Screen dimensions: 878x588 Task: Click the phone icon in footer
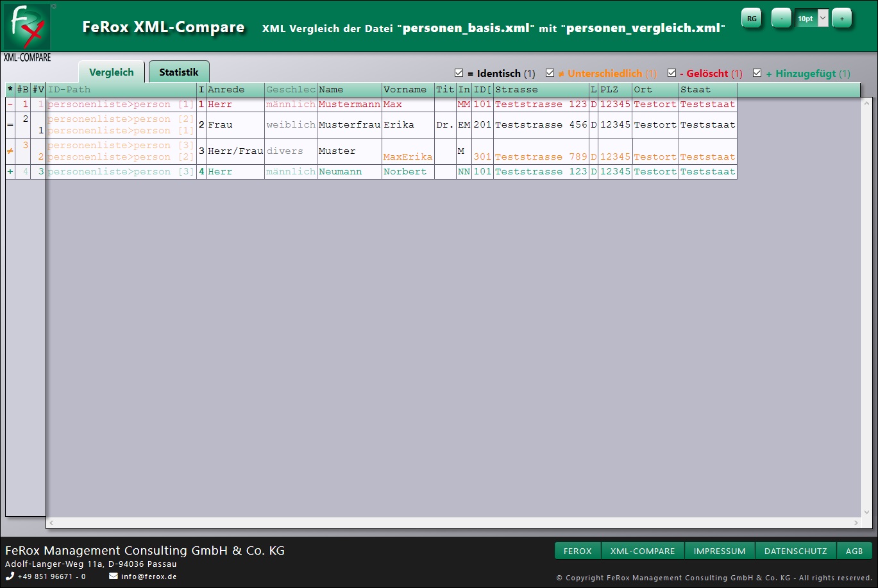tap(10, 576)
